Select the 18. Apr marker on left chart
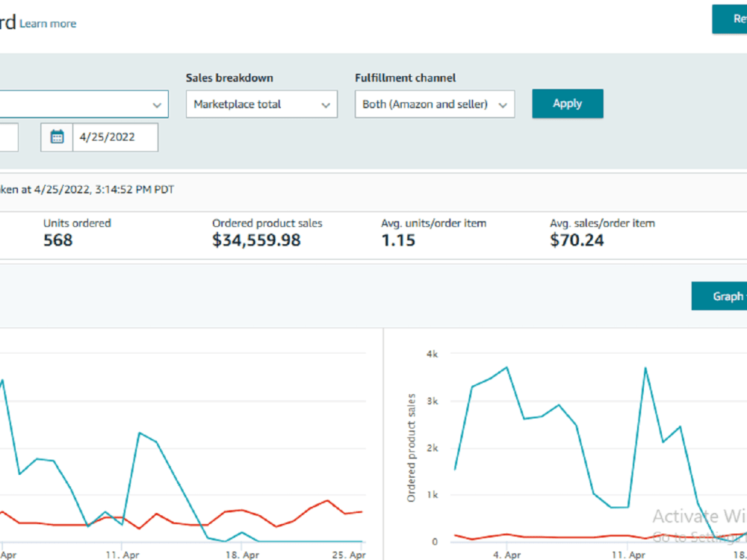 pyautogui.click(x=242, y=555)
